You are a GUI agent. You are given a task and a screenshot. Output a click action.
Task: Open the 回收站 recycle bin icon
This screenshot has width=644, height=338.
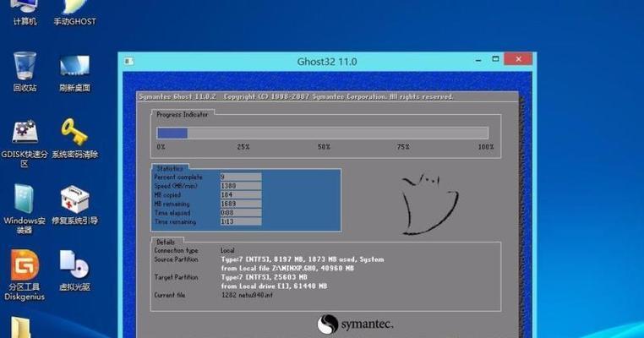coord(25,72)
